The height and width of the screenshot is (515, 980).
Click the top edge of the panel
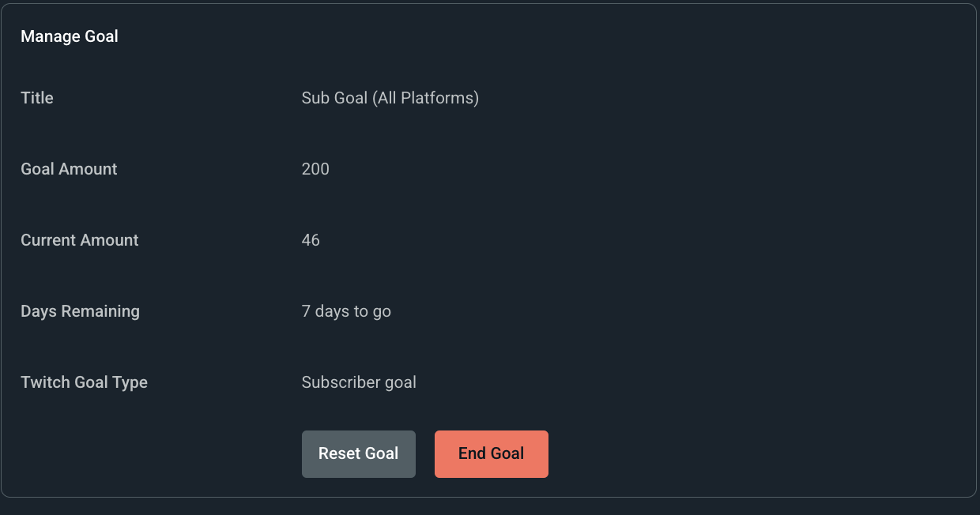pos(490,5)
